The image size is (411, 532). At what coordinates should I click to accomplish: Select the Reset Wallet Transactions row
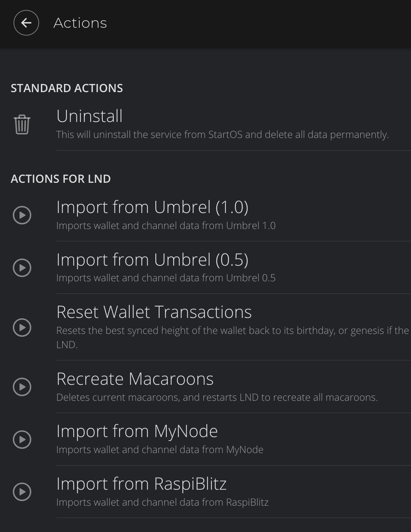point(154,312)
